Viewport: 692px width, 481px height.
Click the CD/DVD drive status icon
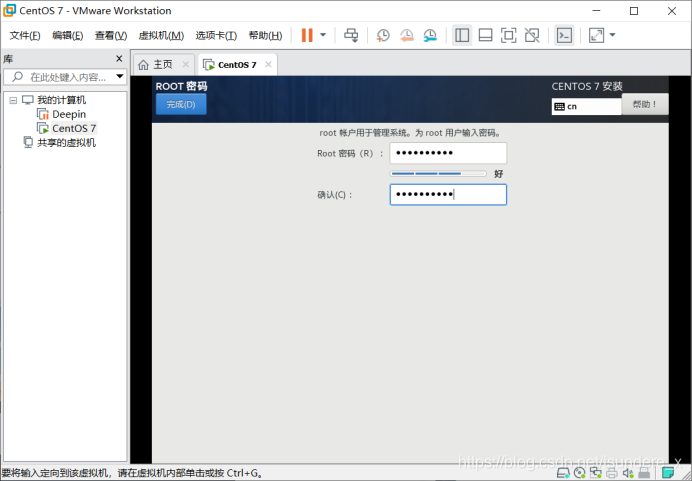(579, 473)
